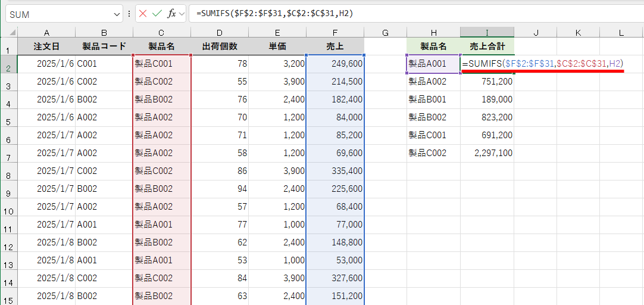Click the 249,600 sales cell
Viewport: 644px width, 305px height.
click(335, 64)
